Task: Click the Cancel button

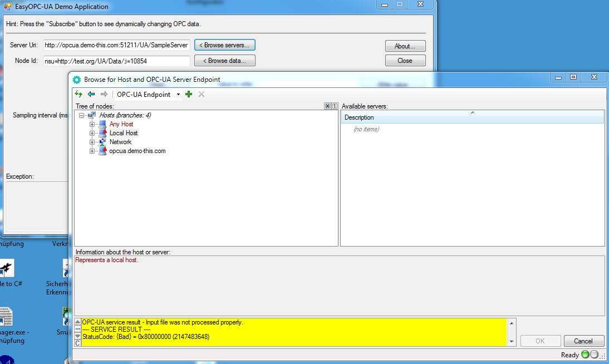Action: (x=583, y=341)
